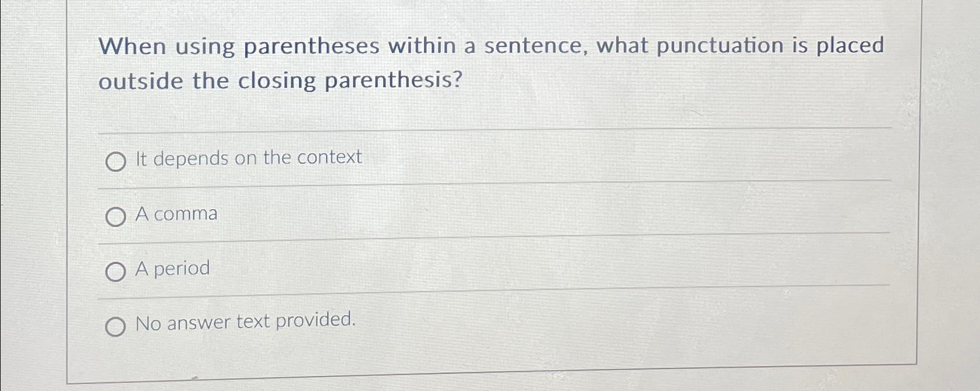Image resolution: width=980 pixels, height=391 pixels.
Task: Choose the third answer option circle
Action: coord(115,270)
